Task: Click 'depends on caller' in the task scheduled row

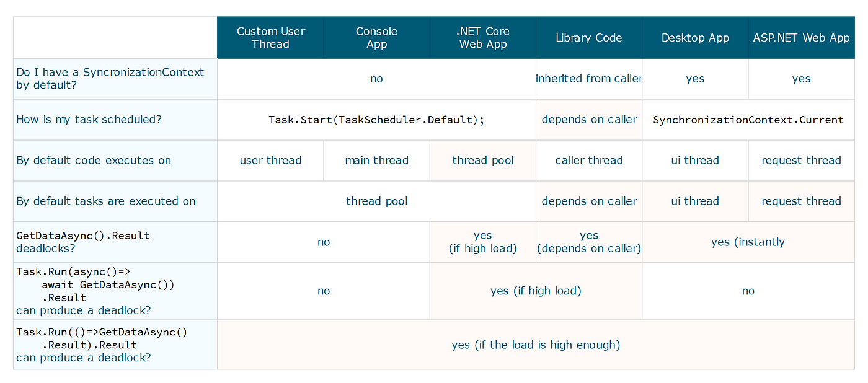Action: click(589, 120)
